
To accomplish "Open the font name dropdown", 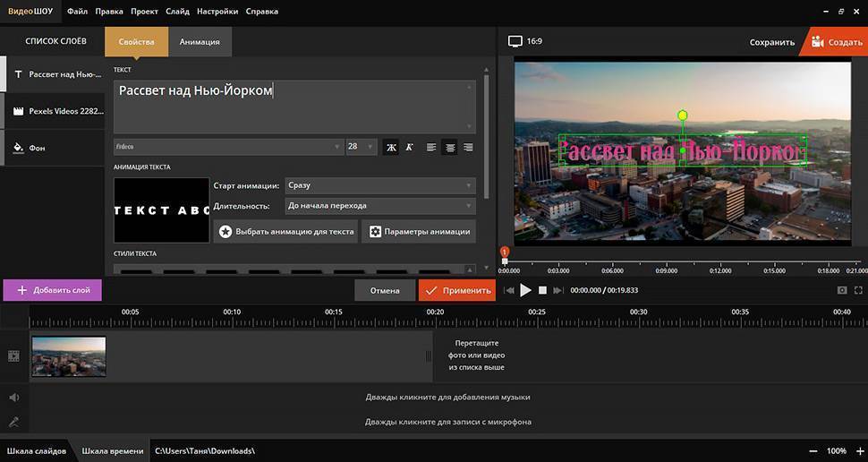I will pyautogui.click(x=228, y=147).
